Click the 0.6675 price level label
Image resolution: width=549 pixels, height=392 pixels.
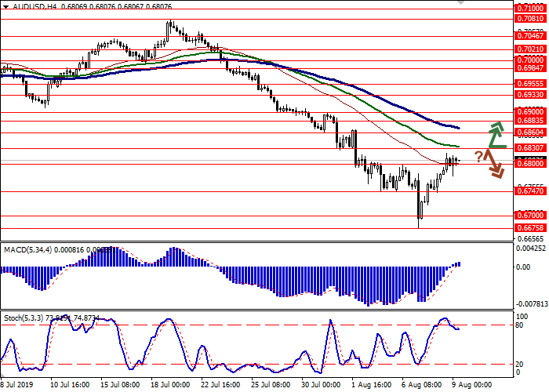[x=529, y=227]
